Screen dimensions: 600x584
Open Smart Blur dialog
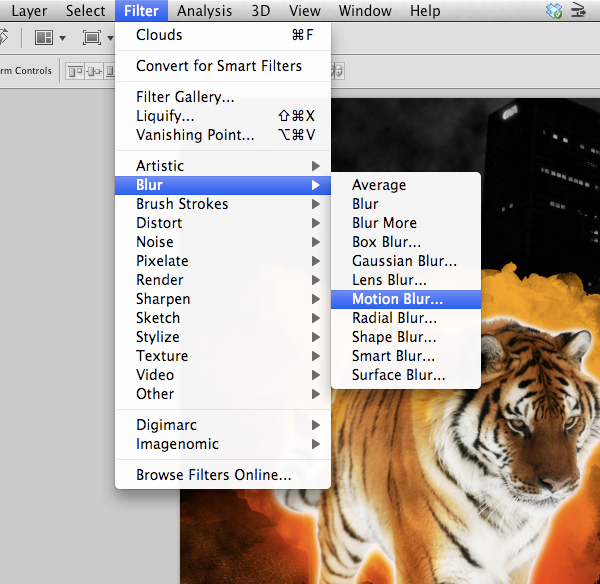coord(406,356)
